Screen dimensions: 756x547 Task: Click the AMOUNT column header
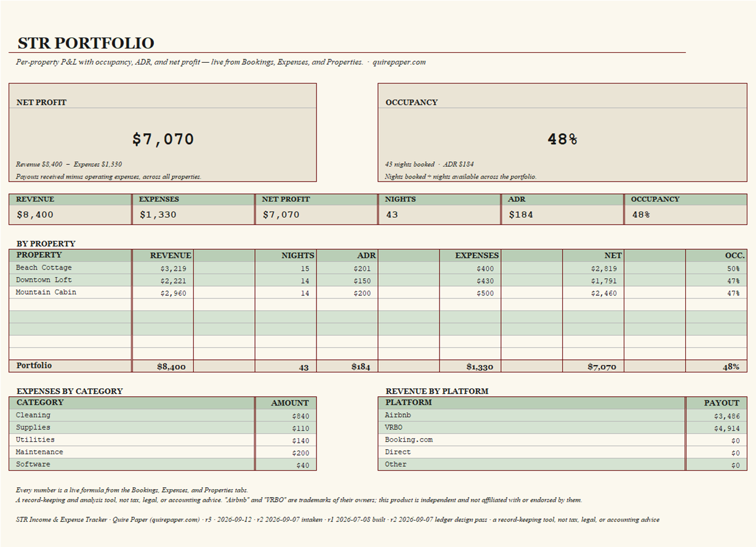tap(290, 403)
